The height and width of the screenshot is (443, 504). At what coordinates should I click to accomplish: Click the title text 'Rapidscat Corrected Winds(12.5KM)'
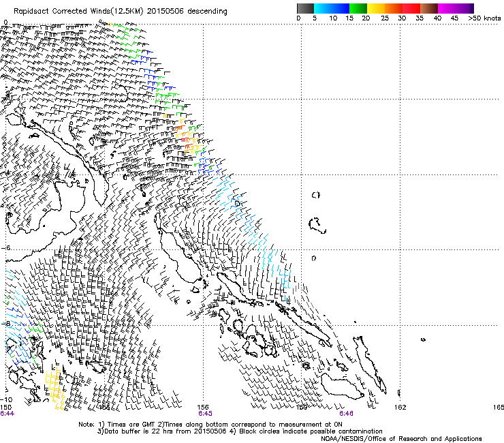79,12
